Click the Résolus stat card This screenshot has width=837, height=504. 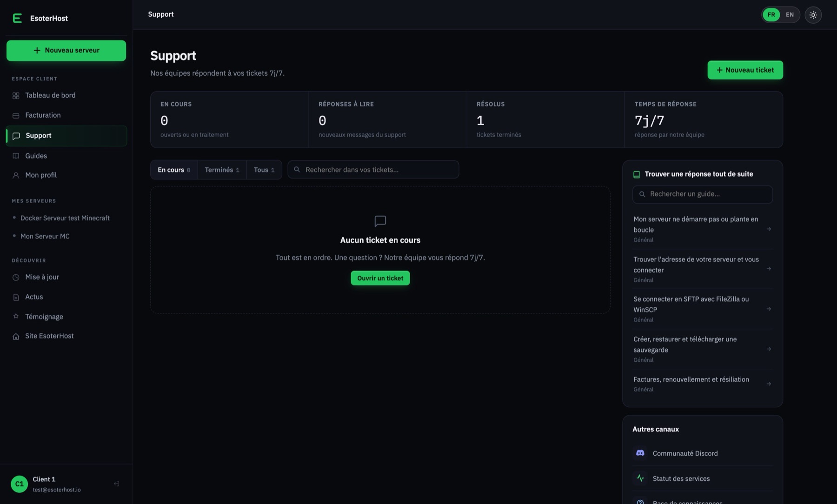point(546,119)
